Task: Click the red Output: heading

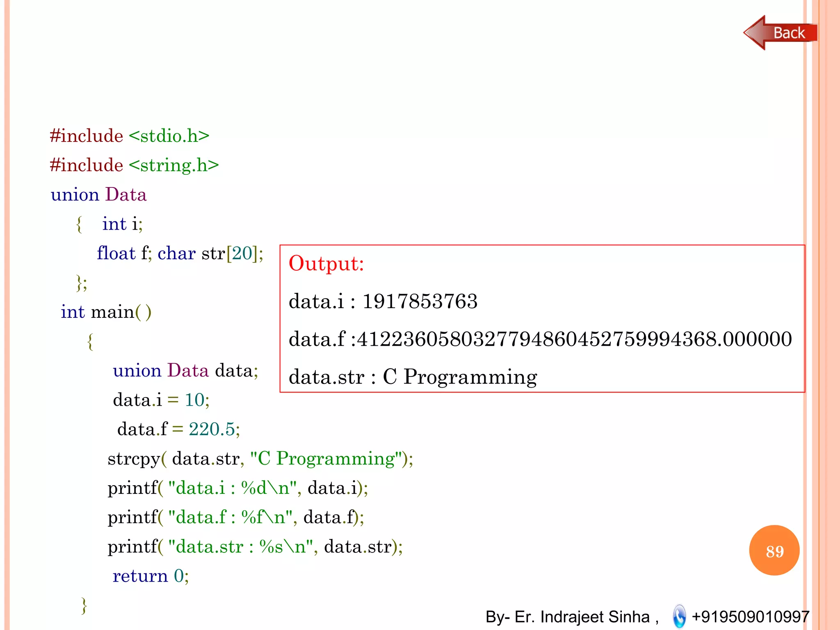Action: (326, 263)
